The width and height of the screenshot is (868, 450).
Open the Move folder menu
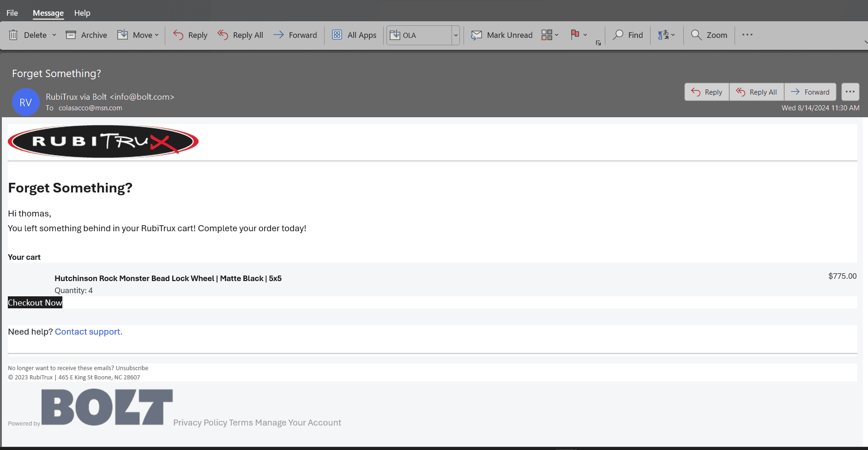138,35
